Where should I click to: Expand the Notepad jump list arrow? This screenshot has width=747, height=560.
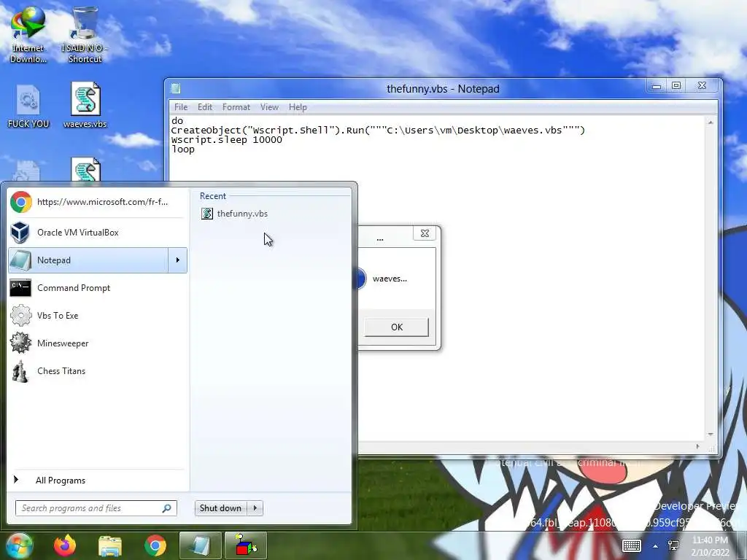[x=178, y=260]
